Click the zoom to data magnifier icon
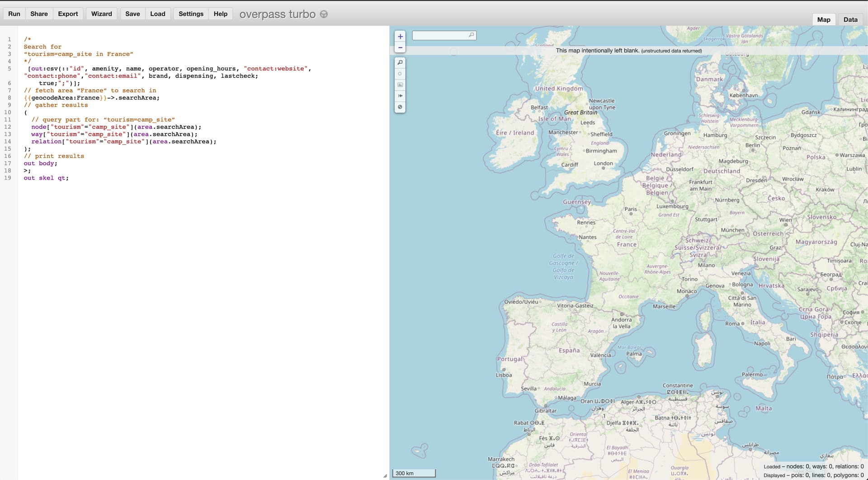 (400, 62)
